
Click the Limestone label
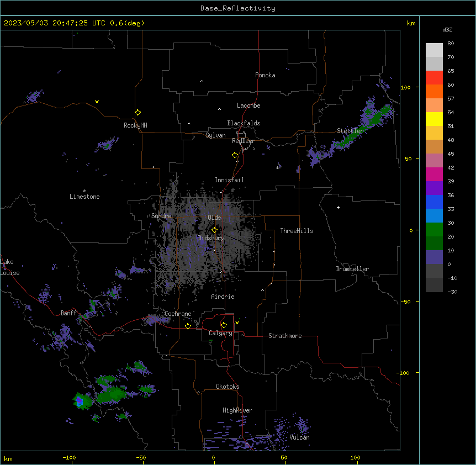pos(84,197)
